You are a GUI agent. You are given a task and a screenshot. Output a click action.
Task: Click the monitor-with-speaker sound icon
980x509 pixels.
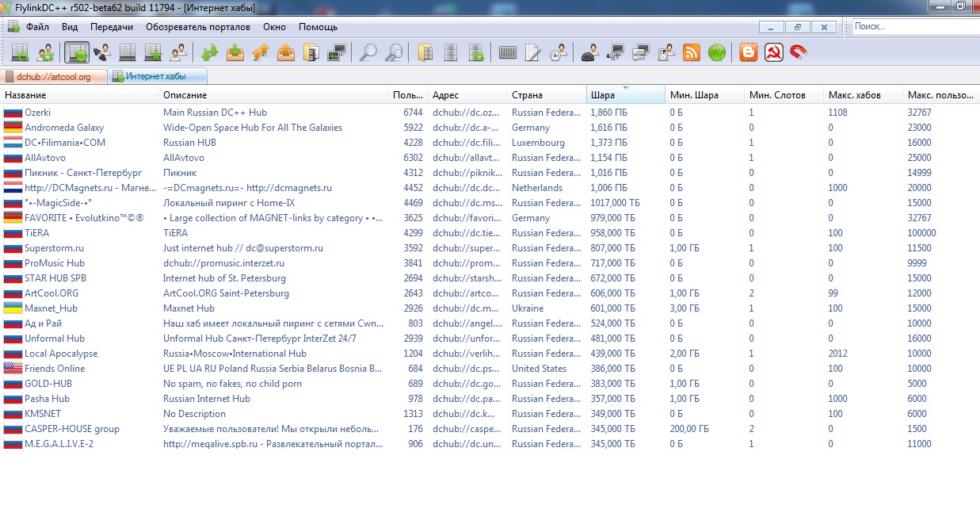616,53
